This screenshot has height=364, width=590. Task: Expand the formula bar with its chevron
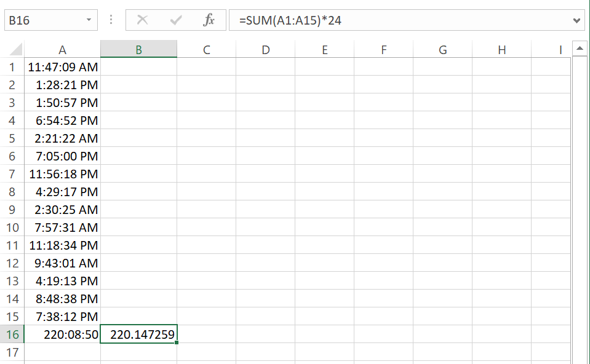[x=576, y=19]
